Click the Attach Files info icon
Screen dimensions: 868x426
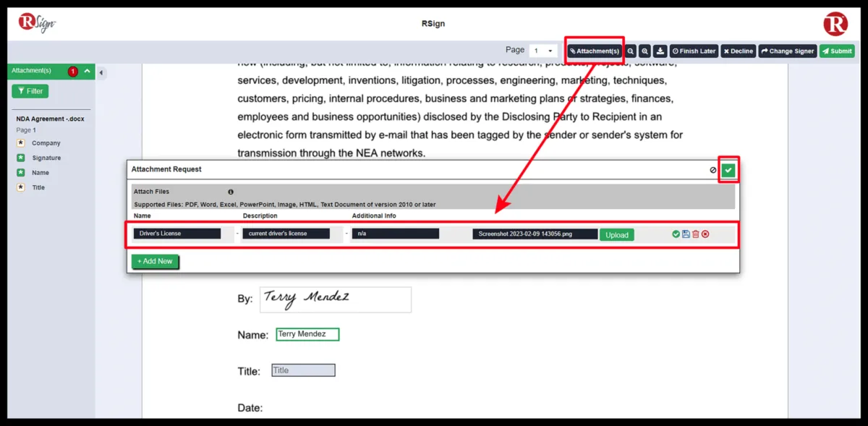[231, 192]
